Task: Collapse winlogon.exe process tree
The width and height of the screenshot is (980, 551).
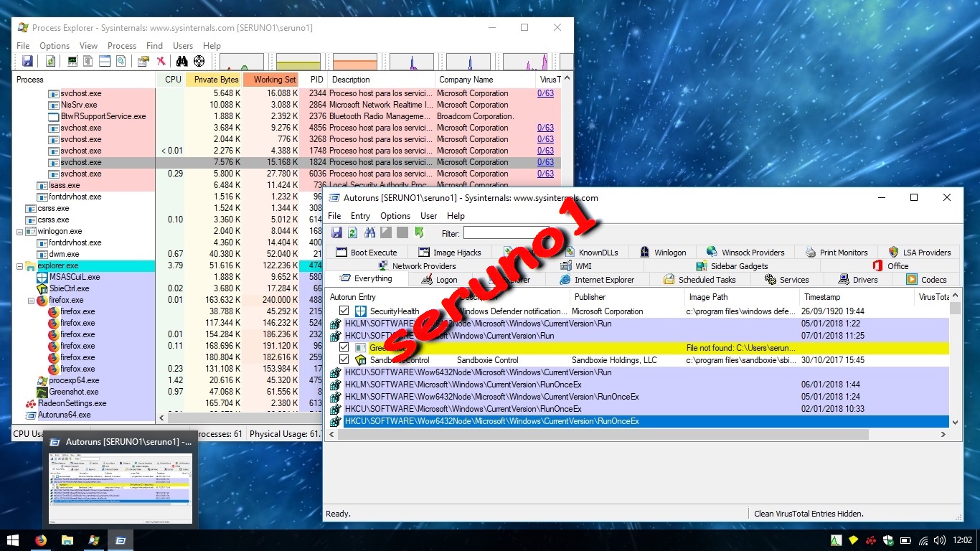Action: 19,231
